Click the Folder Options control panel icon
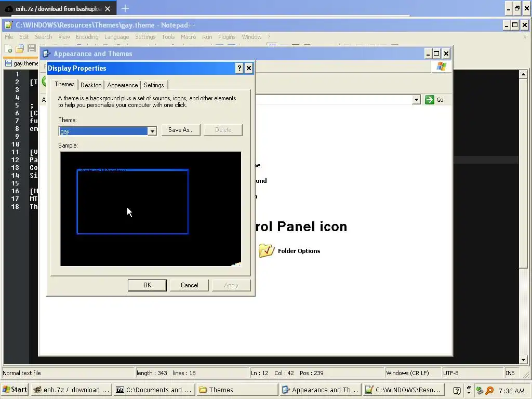Viewport: 532px width, 399px height. tap(267, 251)
